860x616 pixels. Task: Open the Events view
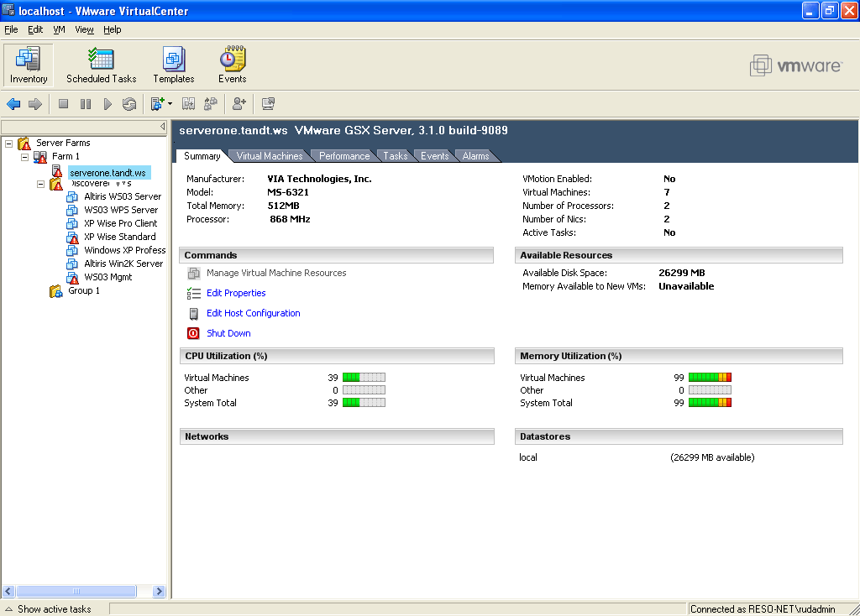(232, 65)
